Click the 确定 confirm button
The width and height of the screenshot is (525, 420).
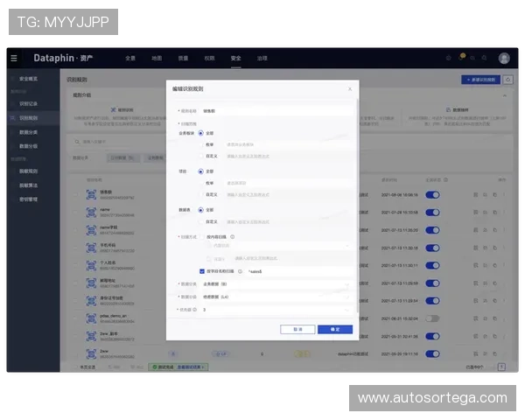click(x=335, y=329)
